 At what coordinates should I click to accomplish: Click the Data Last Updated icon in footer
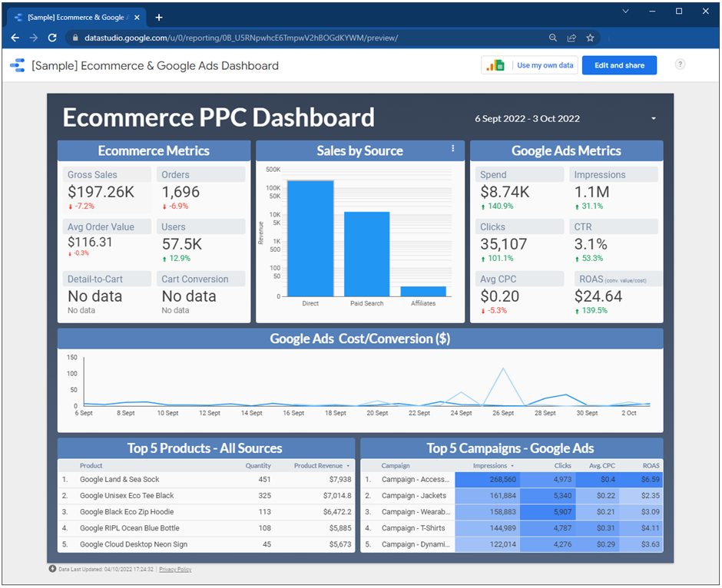[x=52, y=569]
